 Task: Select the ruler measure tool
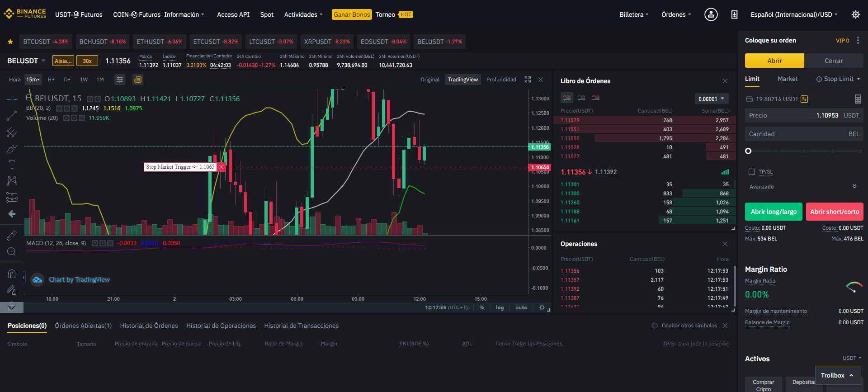click(x=12, y=235)
